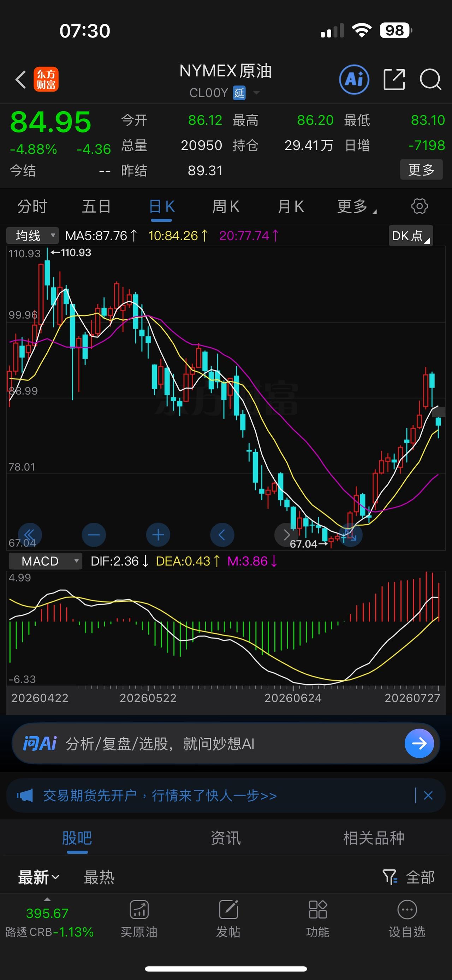The height and width of the screenshot is (980, 452).
Task: Expand the 最新 sort dropdown
Action: tap(39, 877)
